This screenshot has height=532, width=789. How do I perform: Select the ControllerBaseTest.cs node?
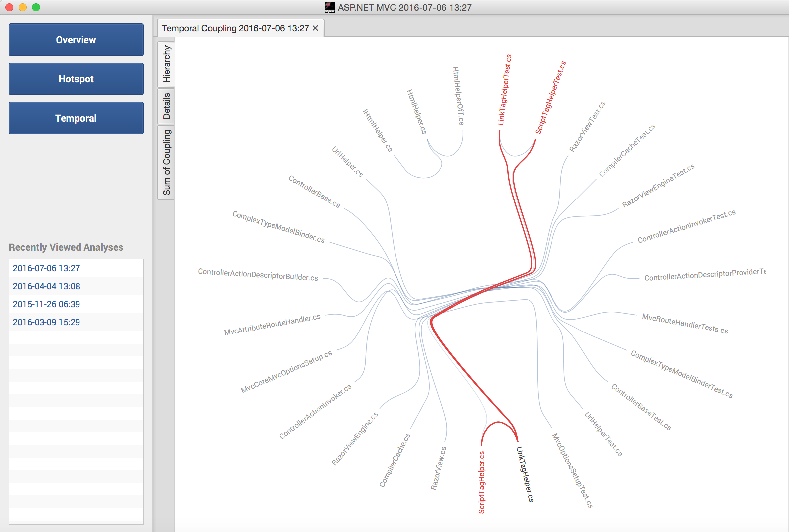(x=641, y=407)
